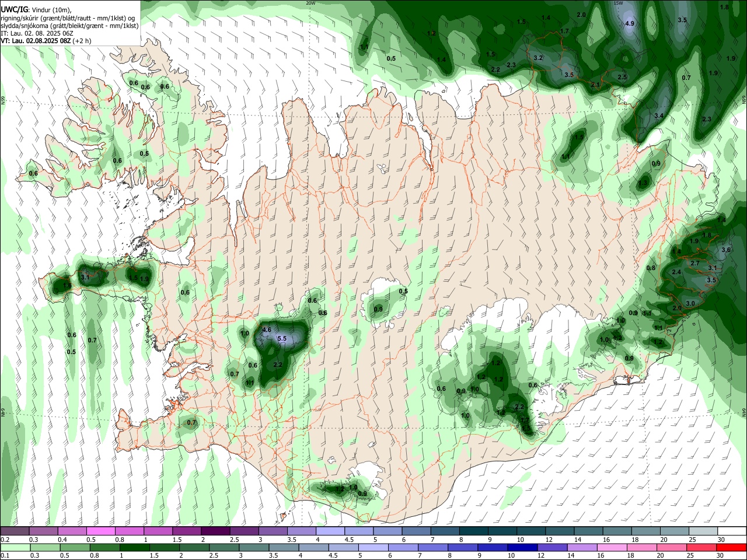Click the 30 label in upper legend row
This screenshot has width=747, height=560.
click(721, 540)
